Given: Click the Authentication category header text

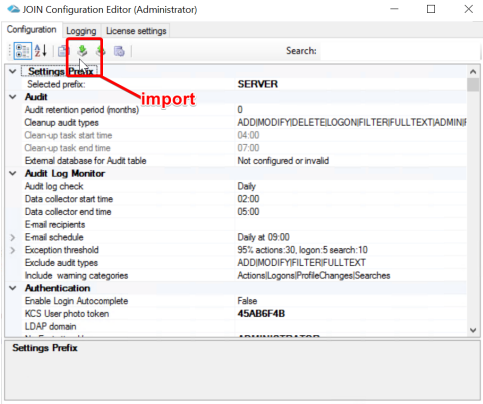Looking at the screenshot, I should tap(57, 288).
